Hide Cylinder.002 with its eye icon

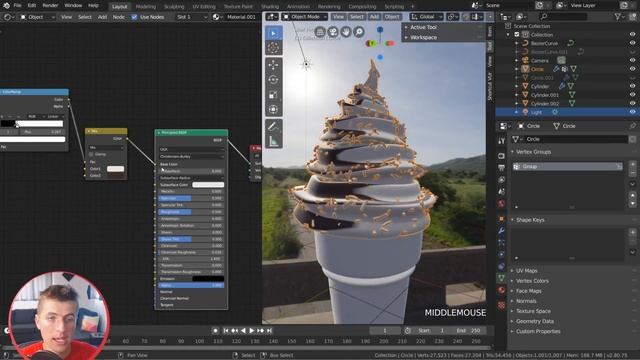point(633,104)
